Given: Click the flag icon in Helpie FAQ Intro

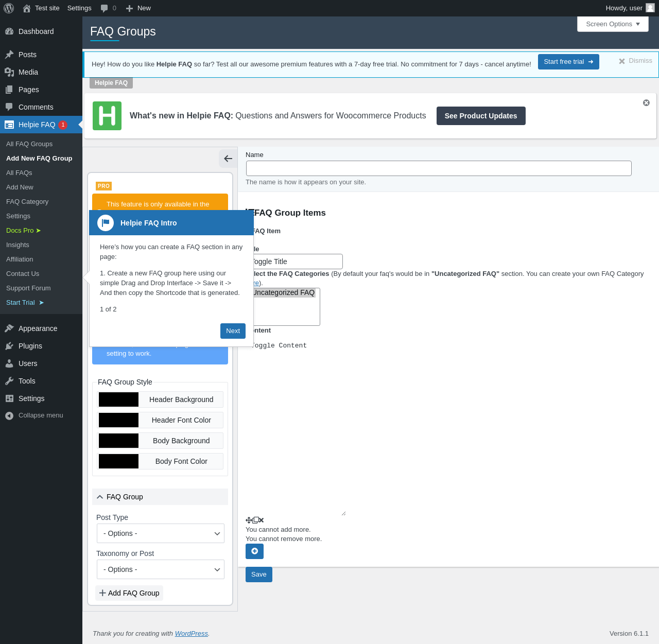Looking at the screenshot, I should [106, 223].
